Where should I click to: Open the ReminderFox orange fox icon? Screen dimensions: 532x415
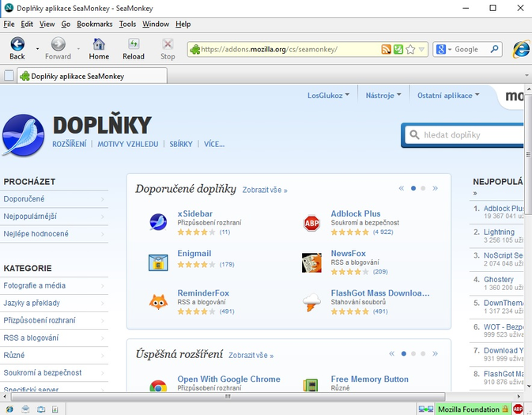(x=158, y=302)
